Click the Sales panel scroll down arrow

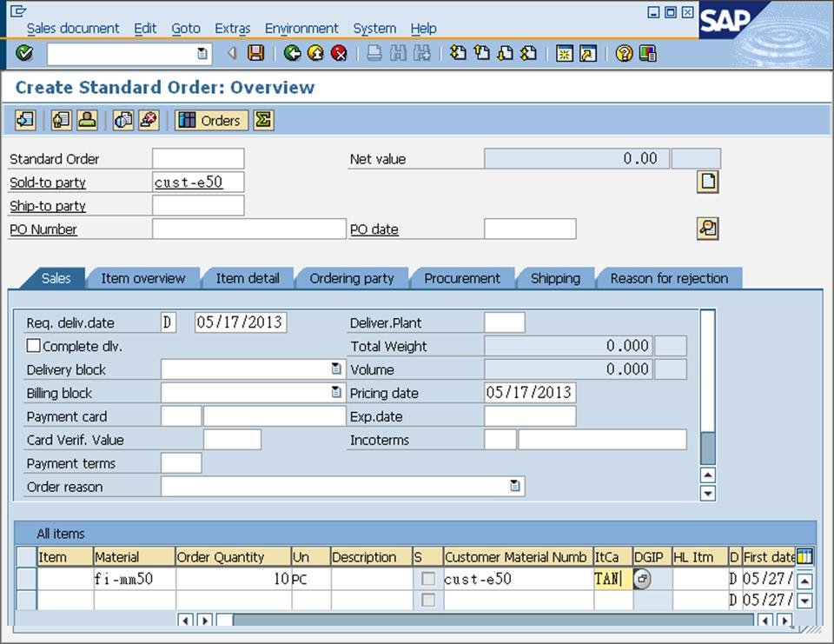(x=707, y=494)
